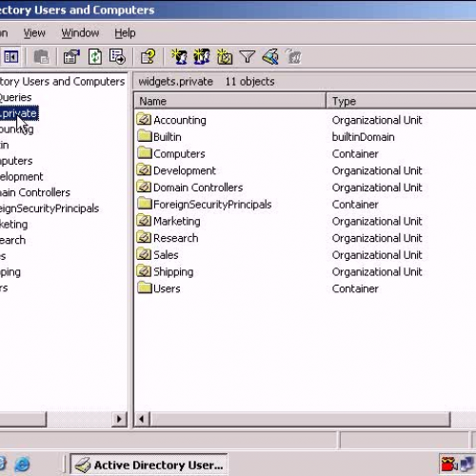Open the Window menu
476x476 pixels.
tap(80, 33)
